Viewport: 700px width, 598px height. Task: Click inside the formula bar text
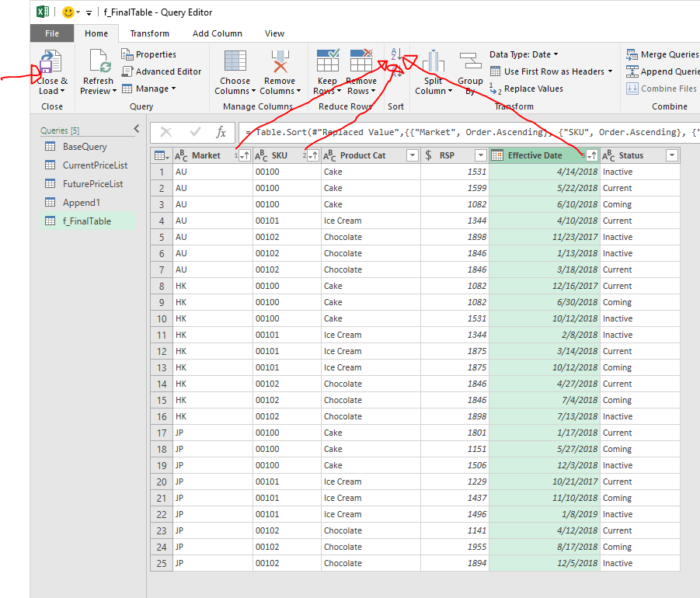[466, 132]
